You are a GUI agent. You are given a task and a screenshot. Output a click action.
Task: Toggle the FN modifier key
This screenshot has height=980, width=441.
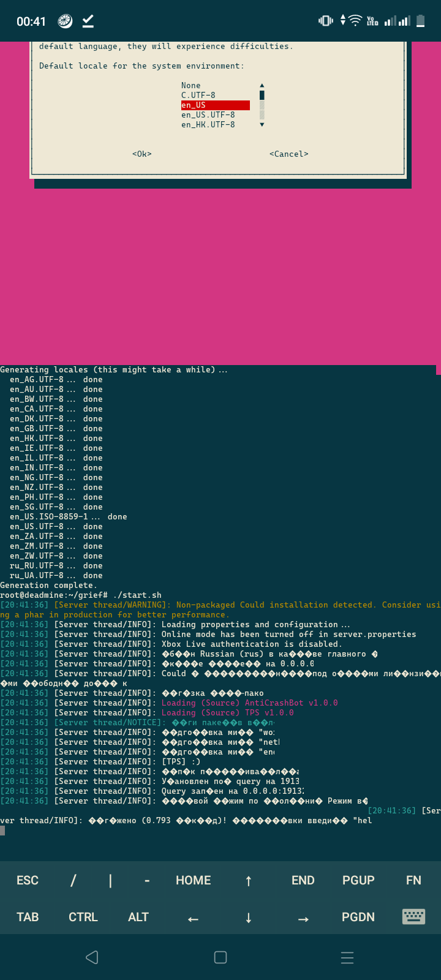413,880
